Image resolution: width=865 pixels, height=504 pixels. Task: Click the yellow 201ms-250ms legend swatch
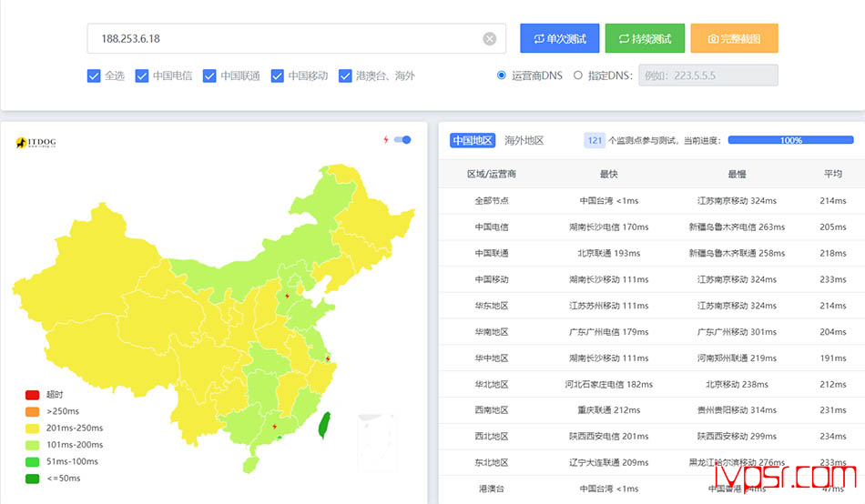point(33,428)
